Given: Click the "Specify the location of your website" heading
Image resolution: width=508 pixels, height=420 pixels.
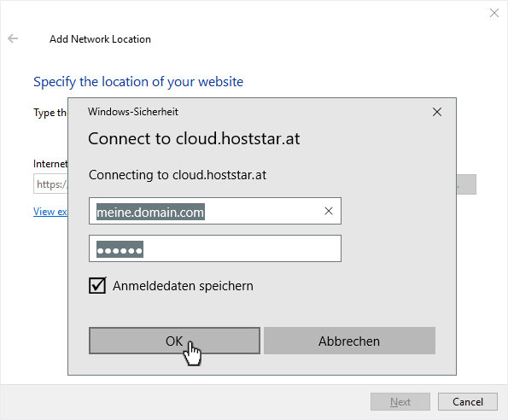Looking at the screenshot, I should tap(138, 82).
